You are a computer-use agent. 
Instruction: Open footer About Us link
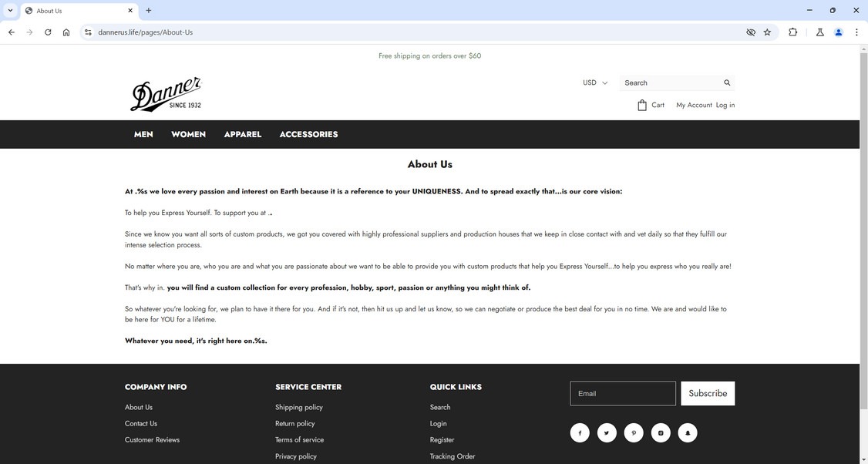point(139,407)
